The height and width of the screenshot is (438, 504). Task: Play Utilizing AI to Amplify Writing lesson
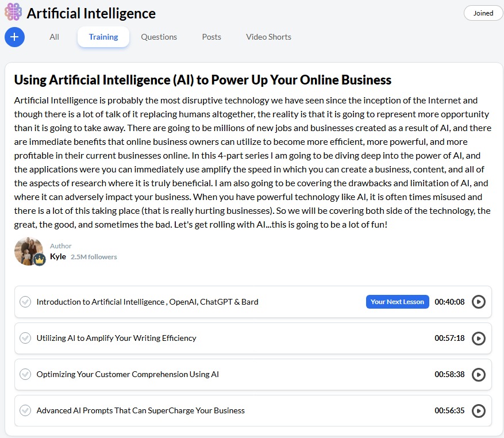pyautogui.click(x=478, y=339)
